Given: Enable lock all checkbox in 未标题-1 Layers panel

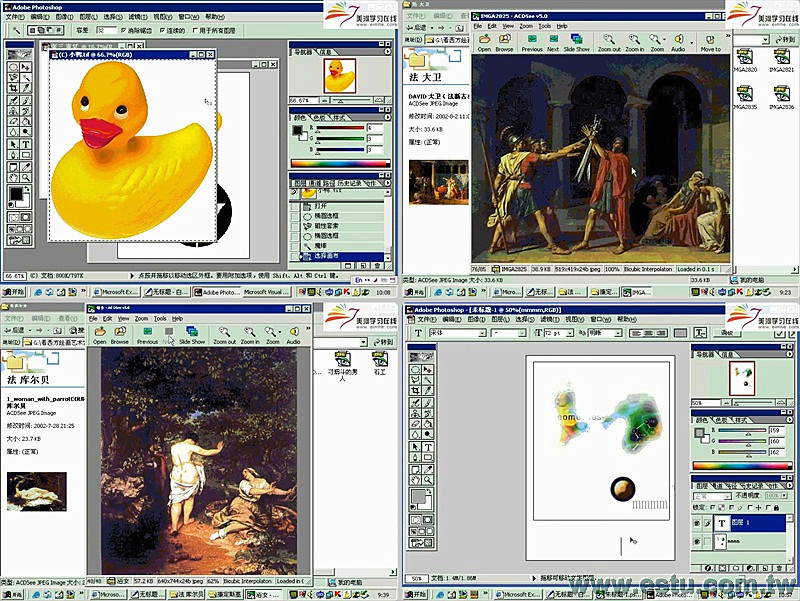Looking at the screenshot, I should (768, 508).
